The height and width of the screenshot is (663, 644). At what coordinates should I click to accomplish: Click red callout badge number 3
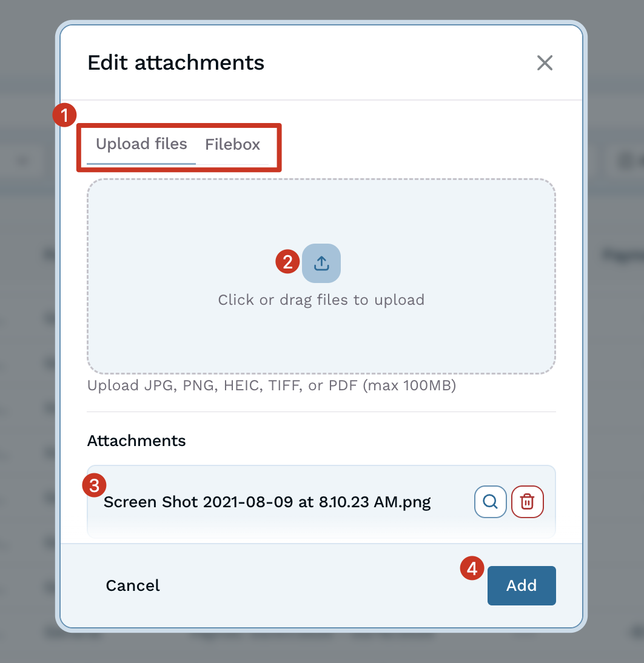(x=93, y=485)
